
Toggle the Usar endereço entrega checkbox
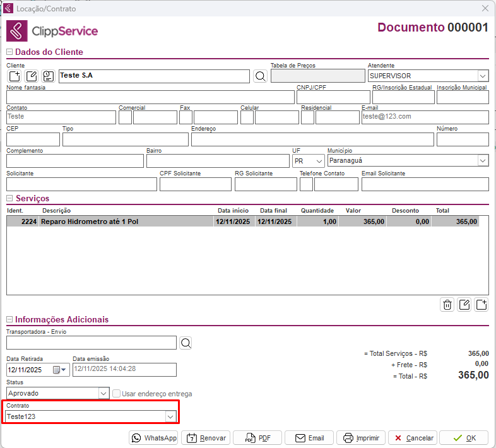tap(117, 394)
